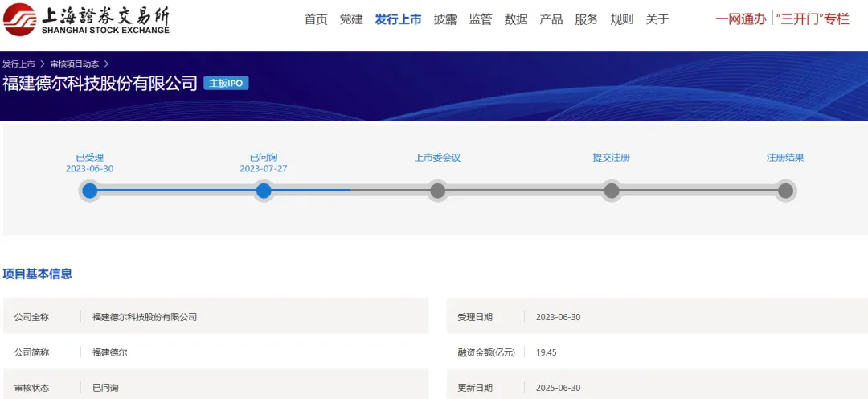
Task: Click the 提交注册 stage label
Action: [611, 158]
